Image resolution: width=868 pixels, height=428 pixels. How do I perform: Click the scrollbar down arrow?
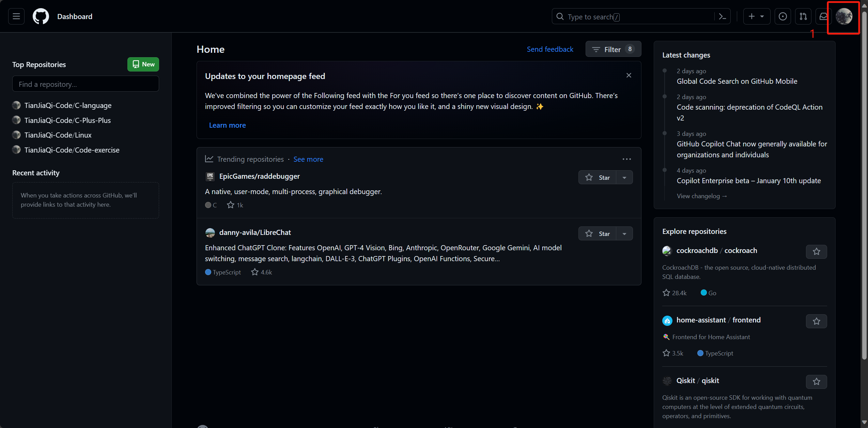click(x=864, y=423)
